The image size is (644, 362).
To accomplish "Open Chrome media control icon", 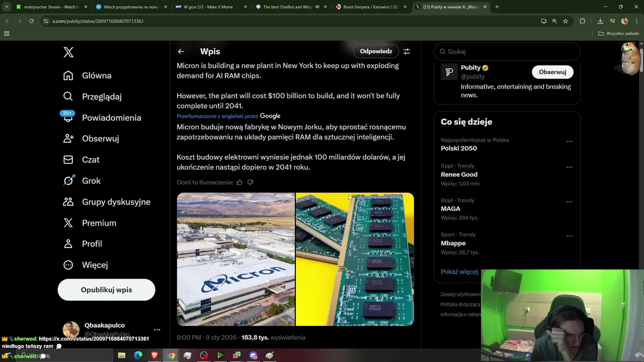I will click(x=612, y=21).
